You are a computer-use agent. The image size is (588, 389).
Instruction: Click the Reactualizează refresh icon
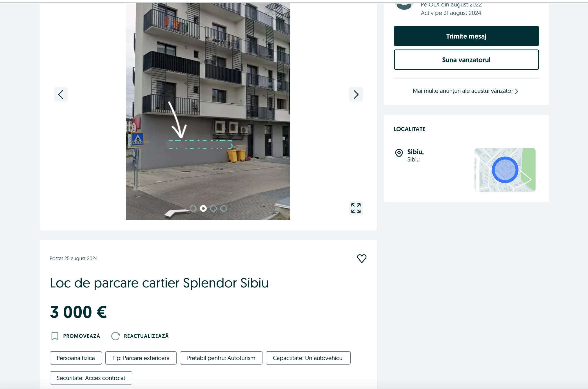point(115,336)
